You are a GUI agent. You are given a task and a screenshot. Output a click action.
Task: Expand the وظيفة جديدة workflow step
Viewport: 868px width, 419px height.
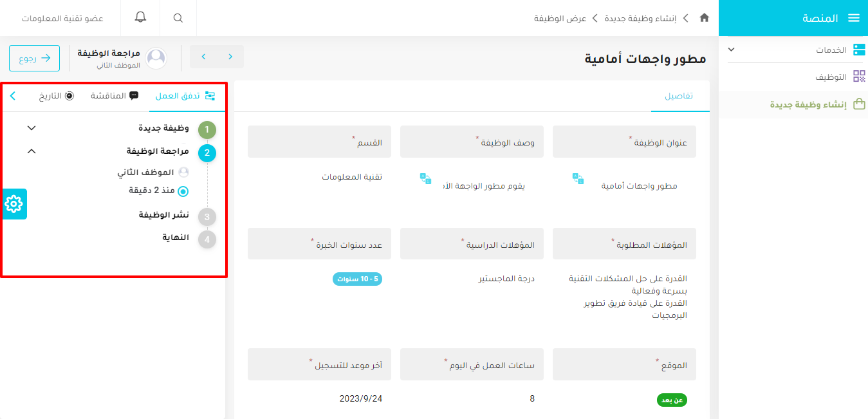pos(32,128)
